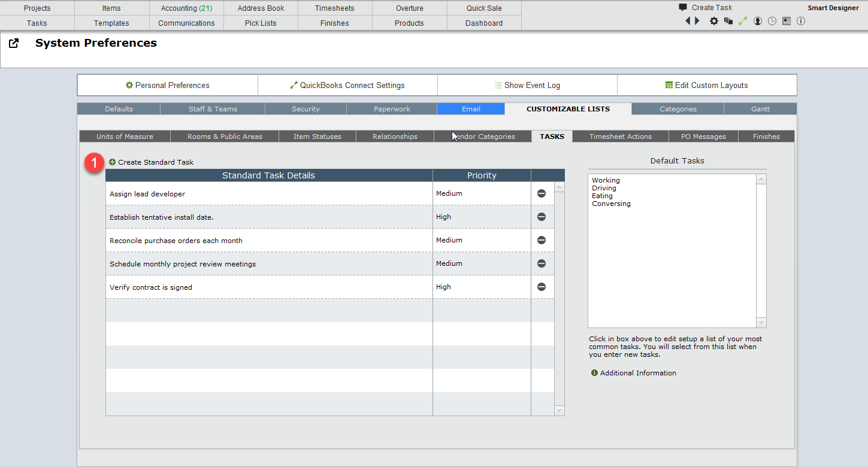Remove the 'Establish tentative install date' task
The image size is (868, 467).
pos(542,217)
